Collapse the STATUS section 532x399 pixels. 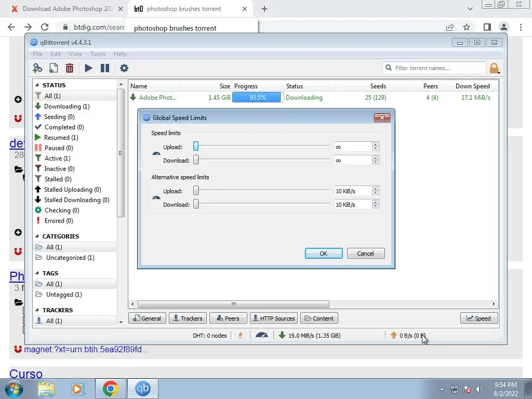[37, 85]
